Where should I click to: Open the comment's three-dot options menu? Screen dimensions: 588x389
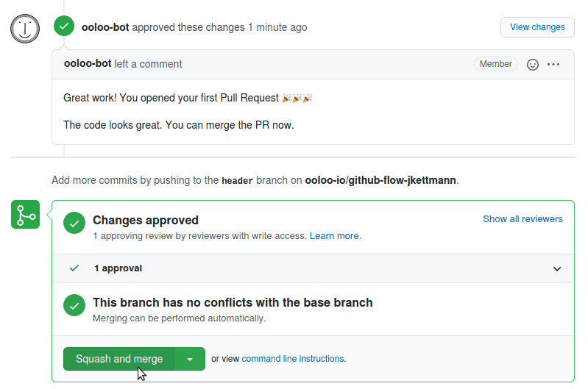pos(553,65)
